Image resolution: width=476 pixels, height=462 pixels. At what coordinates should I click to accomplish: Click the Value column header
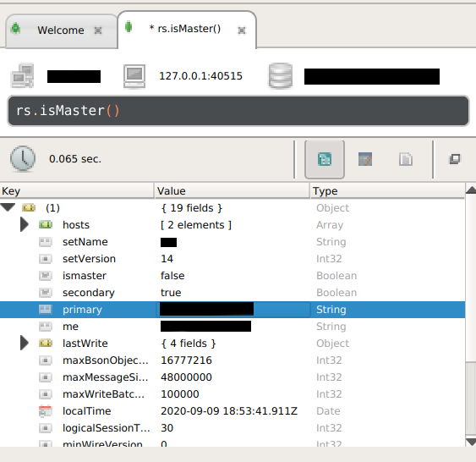click(x=233, y=191)
